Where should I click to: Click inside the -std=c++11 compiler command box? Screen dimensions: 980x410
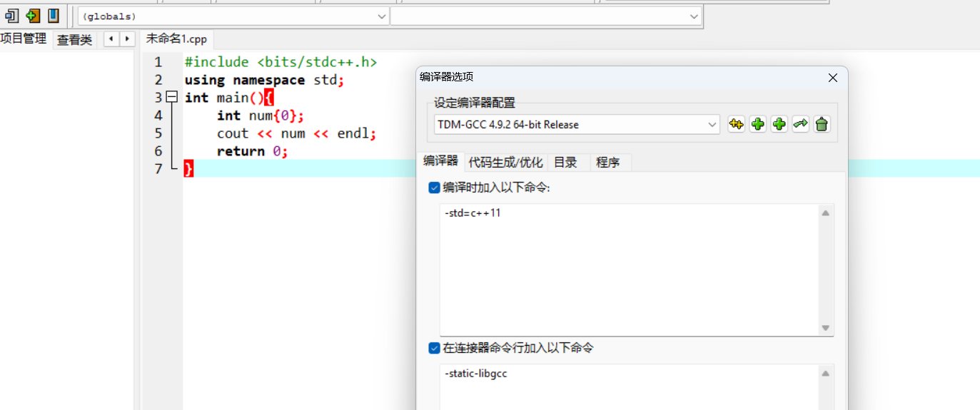[629, 270]
